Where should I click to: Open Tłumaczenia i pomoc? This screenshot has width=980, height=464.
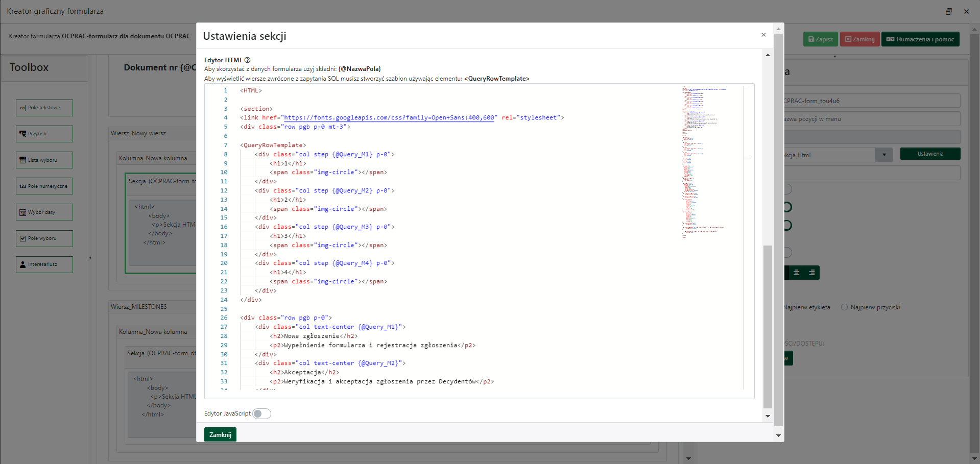[920, 39]
